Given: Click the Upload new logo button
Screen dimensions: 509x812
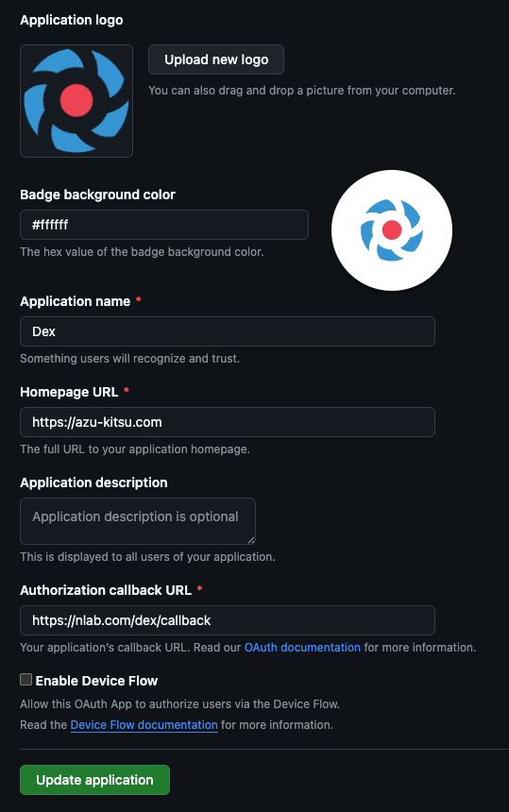Looking at the screenshot, I should 216,59.
